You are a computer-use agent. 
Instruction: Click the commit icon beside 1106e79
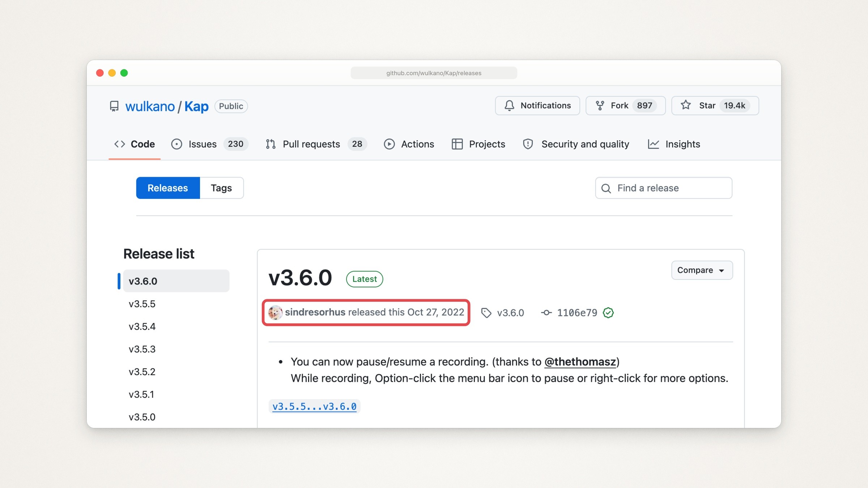[x=546, y=313]
